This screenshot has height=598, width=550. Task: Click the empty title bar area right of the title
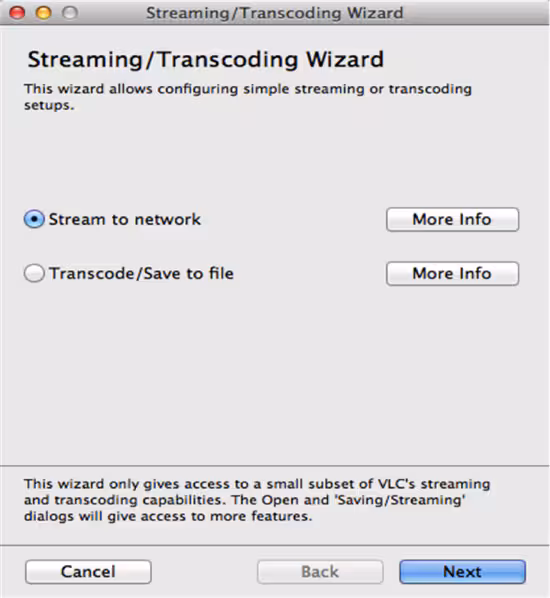tap(475, 13)
